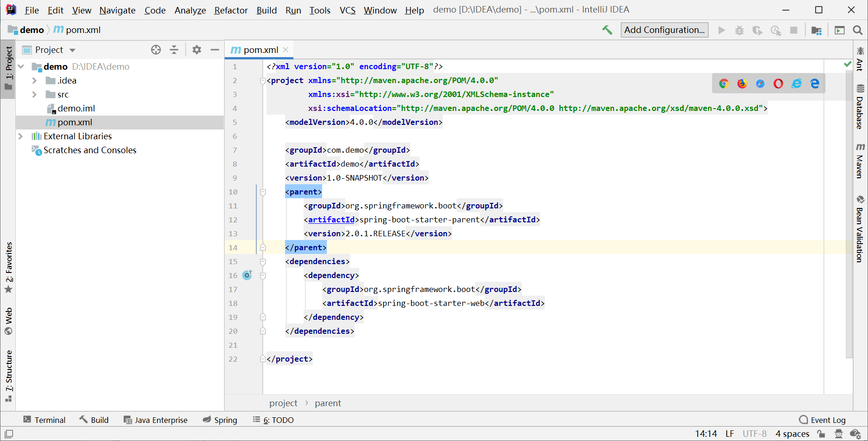Toggle the Project tool window stripe button

click(x=8, y=69)
